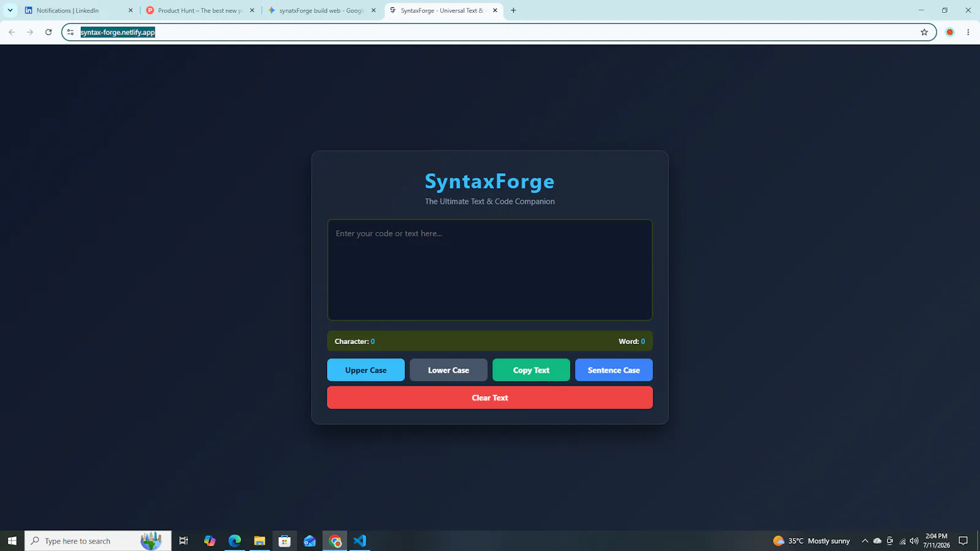Open the Chrome profile avatar
The height and width of the screenshot is (551, 980).
coord(950,32)
